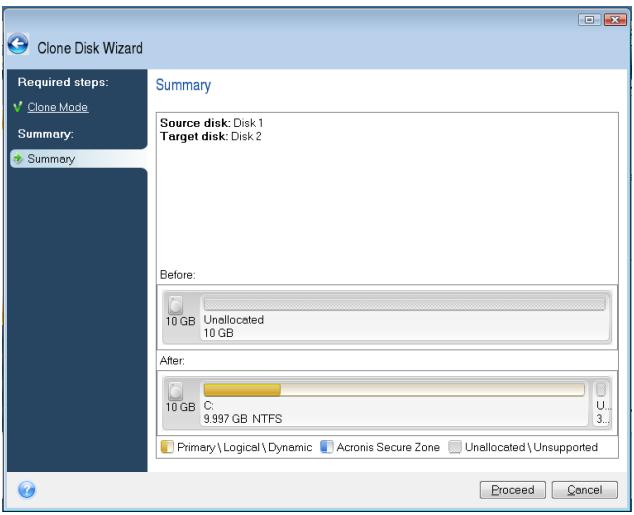Click the 'Target disk: Disk 2' text
Screen dimensions: 634x515
pos(211,136)
